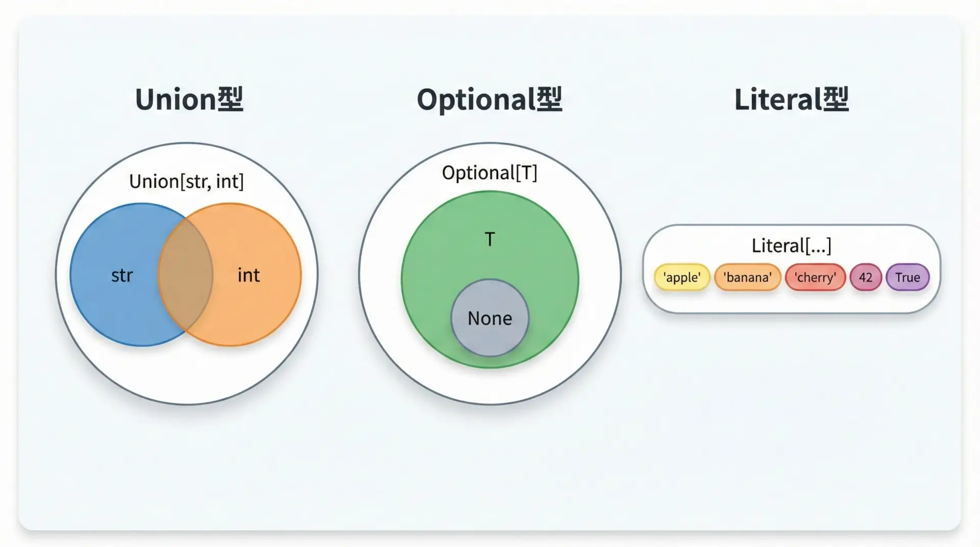Select the overlap between str and int circles
The height and width of the screenshot is (547, 980).
(185, 275)
